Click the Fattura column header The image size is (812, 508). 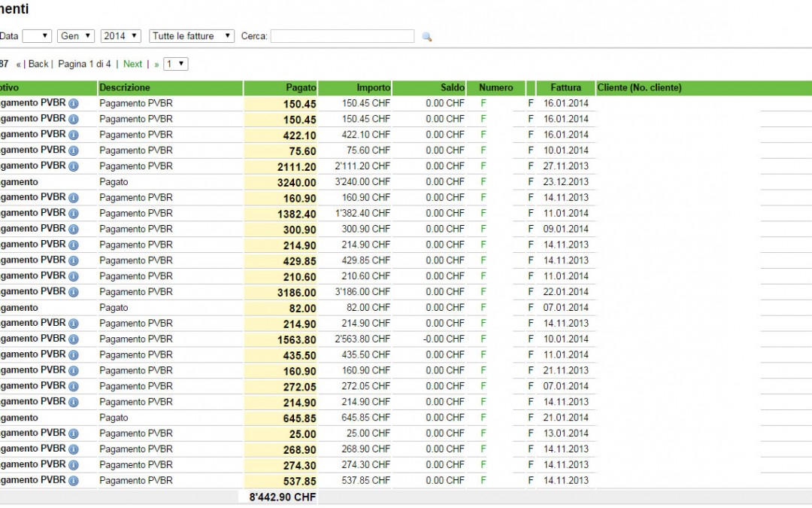[565, 88]
